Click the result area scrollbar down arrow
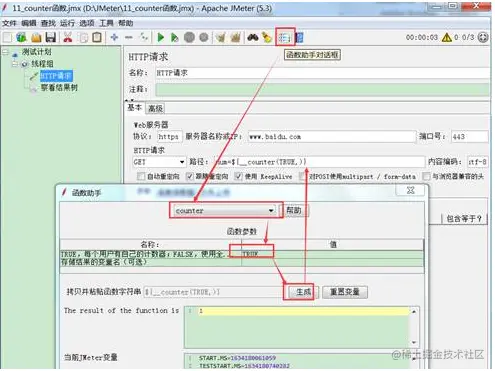Viewport: 495px width, 371px height. (414, 342)
